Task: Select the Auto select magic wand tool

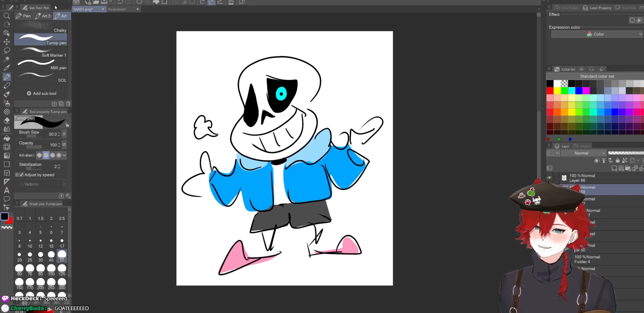Action: (x=7, y=59)
